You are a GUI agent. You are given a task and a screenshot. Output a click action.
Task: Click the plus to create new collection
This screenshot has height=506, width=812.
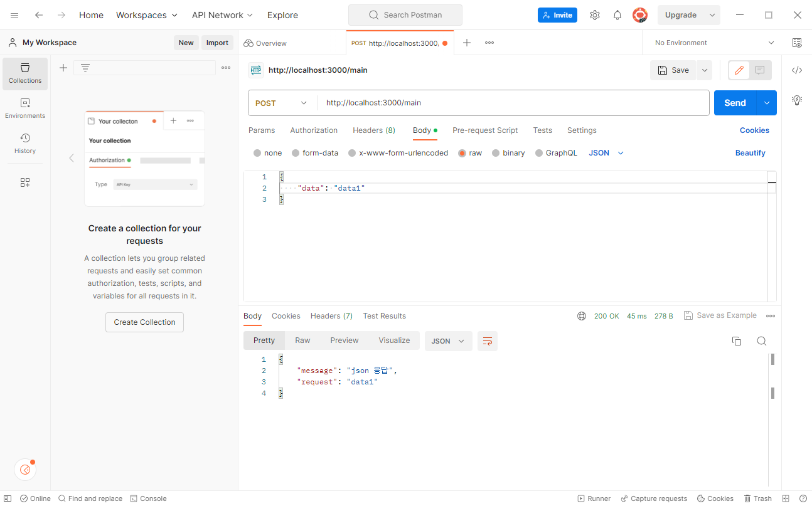63,68
